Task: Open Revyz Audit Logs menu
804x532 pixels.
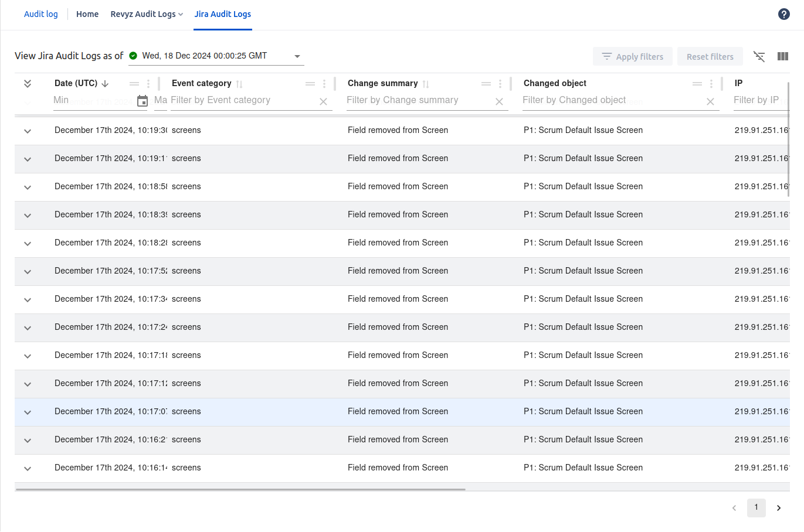Action: coord(147,14)
